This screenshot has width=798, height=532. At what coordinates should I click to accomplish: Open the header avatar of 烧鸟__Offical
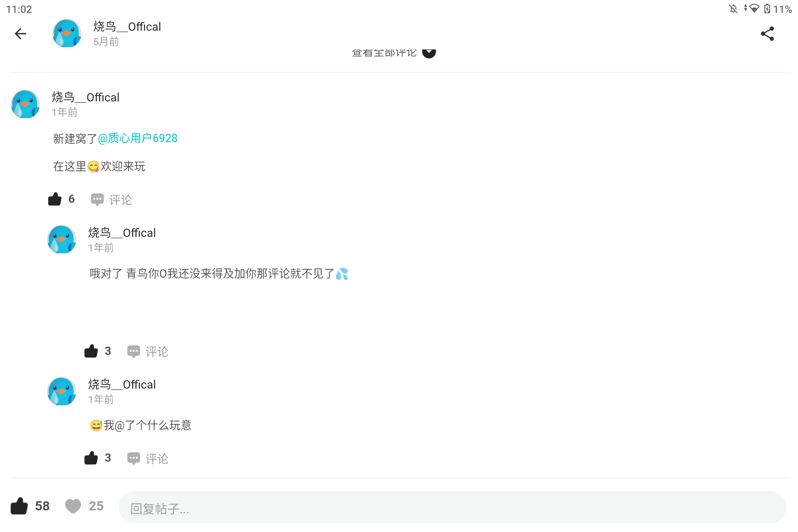(66, 33)
